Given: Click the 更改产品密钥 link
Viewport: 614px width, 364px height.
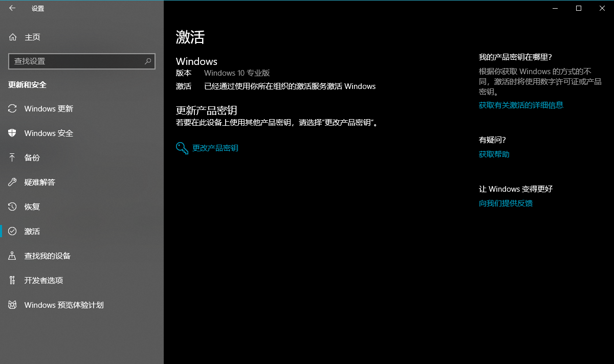Looking at the screenshot, I should coord(215,148).
